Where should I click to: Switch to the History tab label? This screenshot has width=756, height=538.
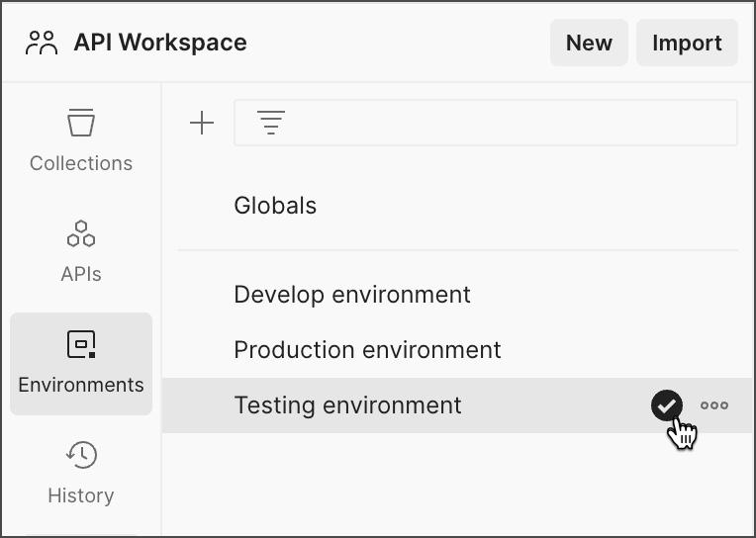coord(81,495)
